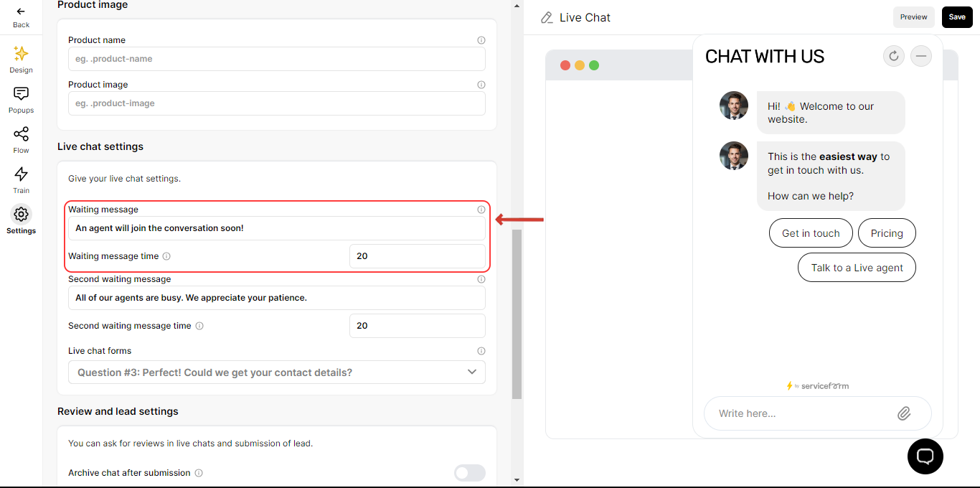Click the Save button
The image size is (980, 488).
click(957, 17)
